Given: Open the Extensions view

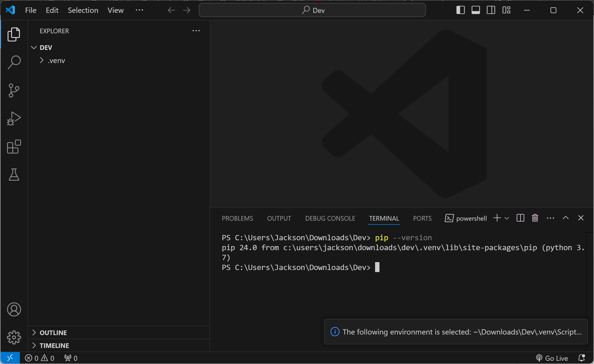Looking at the screenshot, I should (x=14, y=147).
